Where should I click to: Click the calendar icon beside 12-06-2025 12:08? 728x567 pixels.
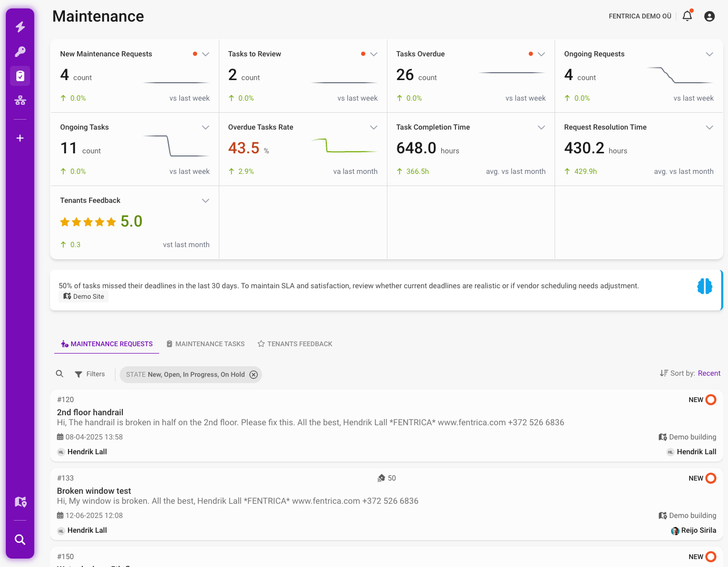point(60,515)
